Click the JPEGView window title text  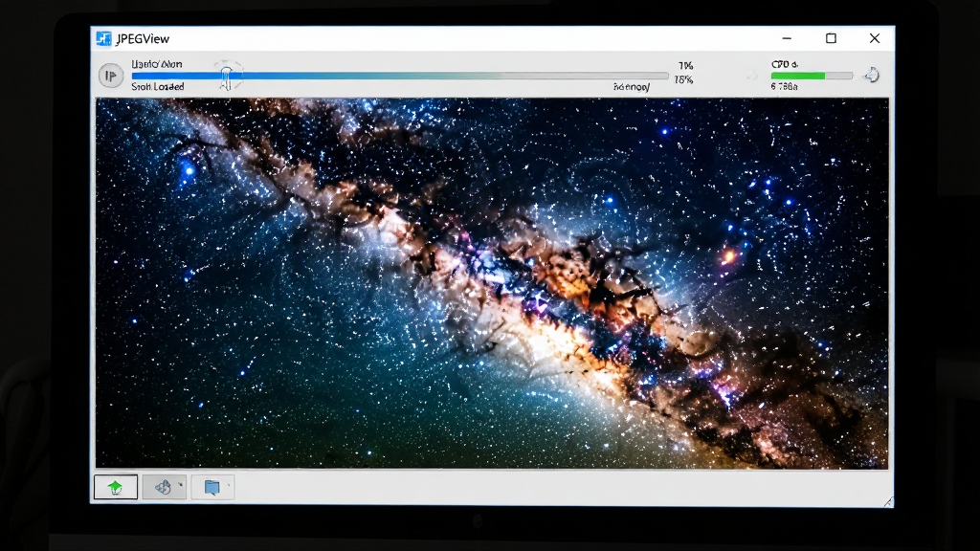pos(143,38)
